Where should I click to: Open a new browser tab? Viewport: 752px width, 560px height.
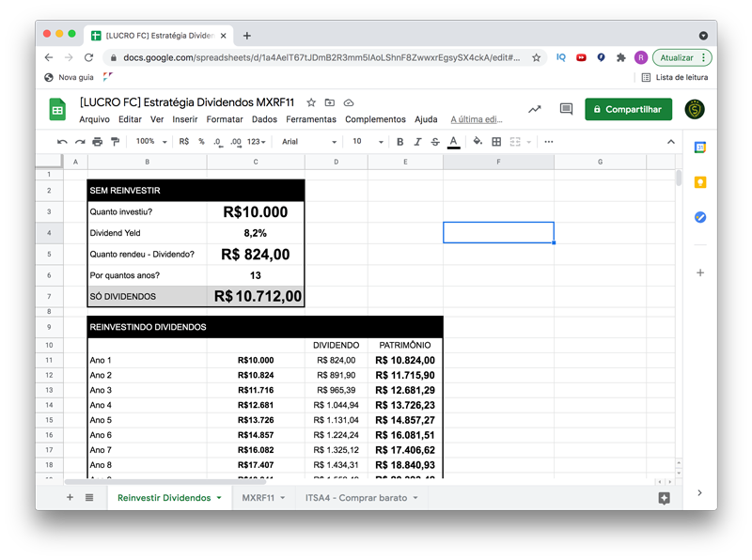pos(247,36)
